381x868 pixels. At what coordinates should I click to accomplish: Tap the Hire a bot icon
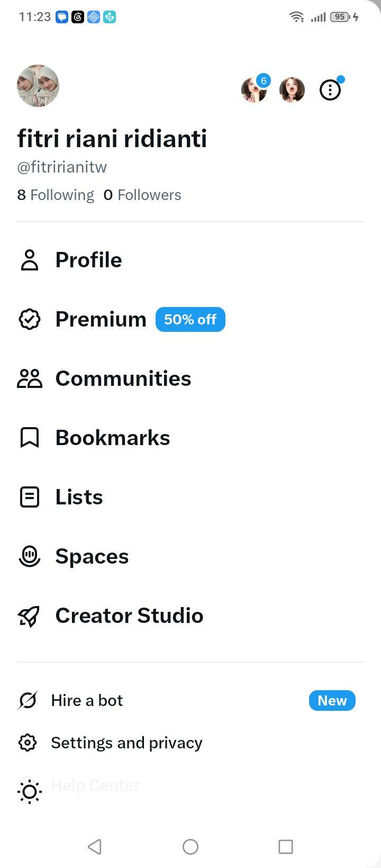coord(28,701)
